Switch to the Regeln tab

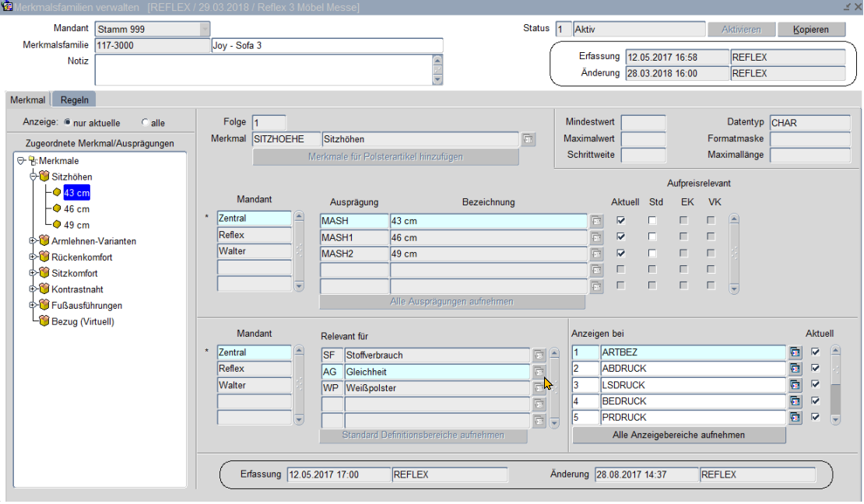[74, 100]
